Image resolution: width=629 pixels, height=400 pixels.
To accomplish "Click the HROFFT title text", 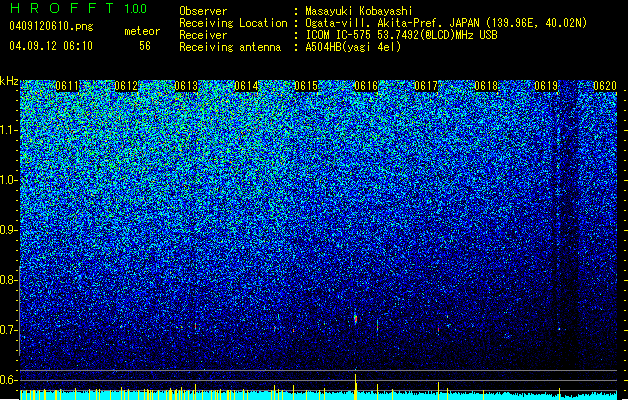I will [x=63, y=8].
